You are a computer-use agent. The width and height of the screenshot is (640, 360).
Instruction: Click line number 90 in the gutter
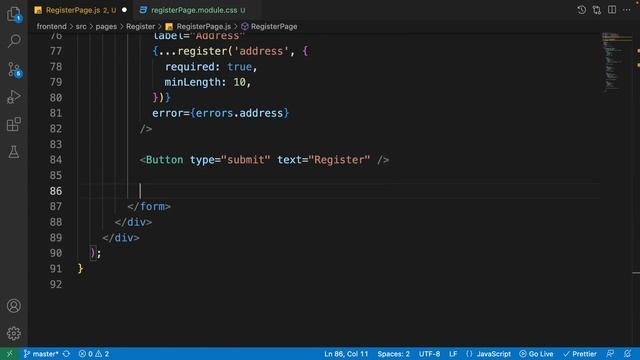(56, 253)
